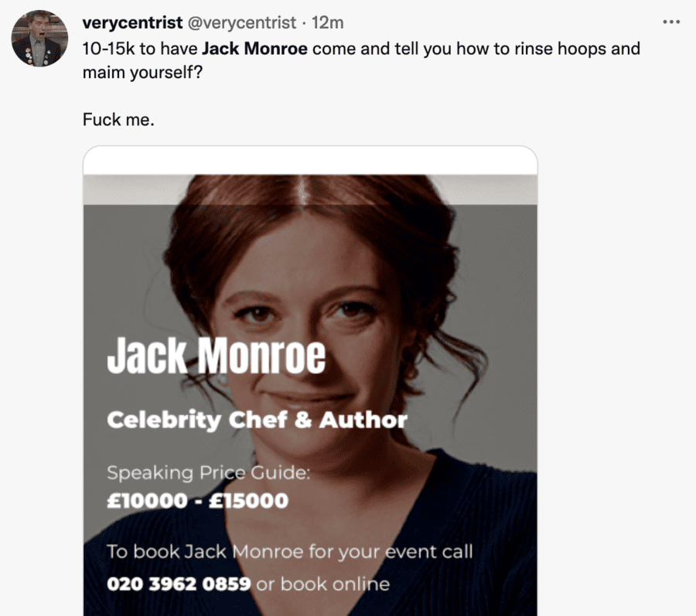Image resolution: width=696 pixels, height=616 pixels.
Task: Click the 'Speaking Price Guide:' label
Action: (209, 473)
